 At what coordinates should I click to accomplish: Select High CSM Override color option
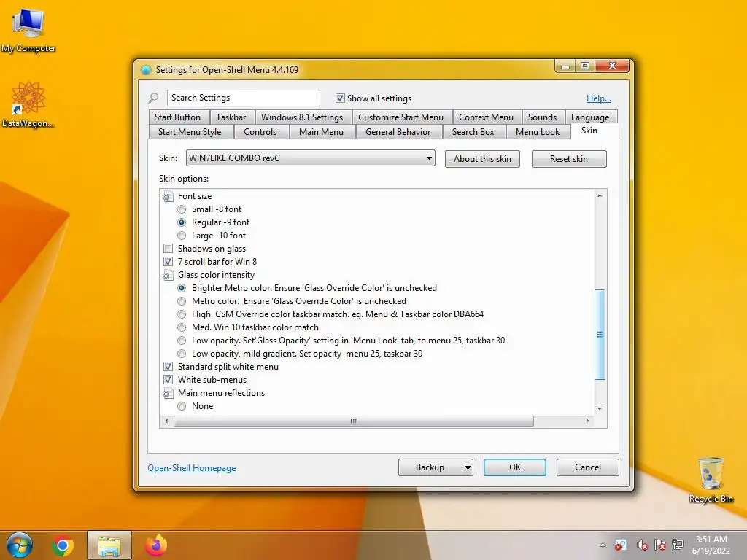(182, 314)
